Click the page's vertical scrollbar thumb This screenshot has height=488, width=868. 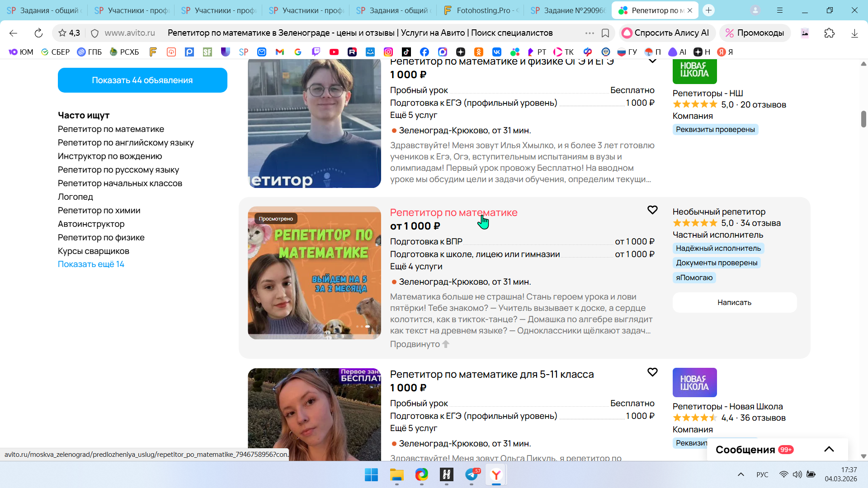[x=863, y=118]
